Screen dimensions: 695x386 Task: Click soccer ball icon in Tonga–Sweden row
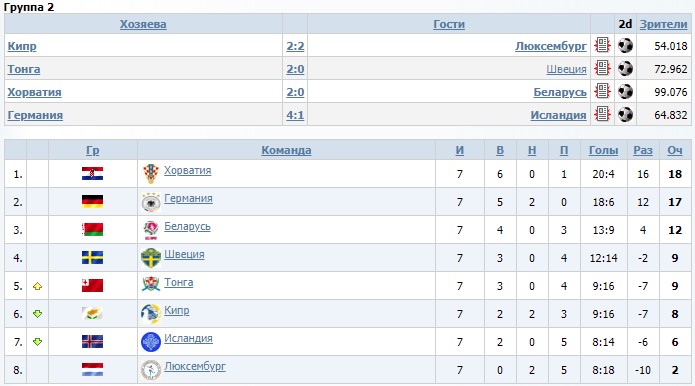click(625, 69)
